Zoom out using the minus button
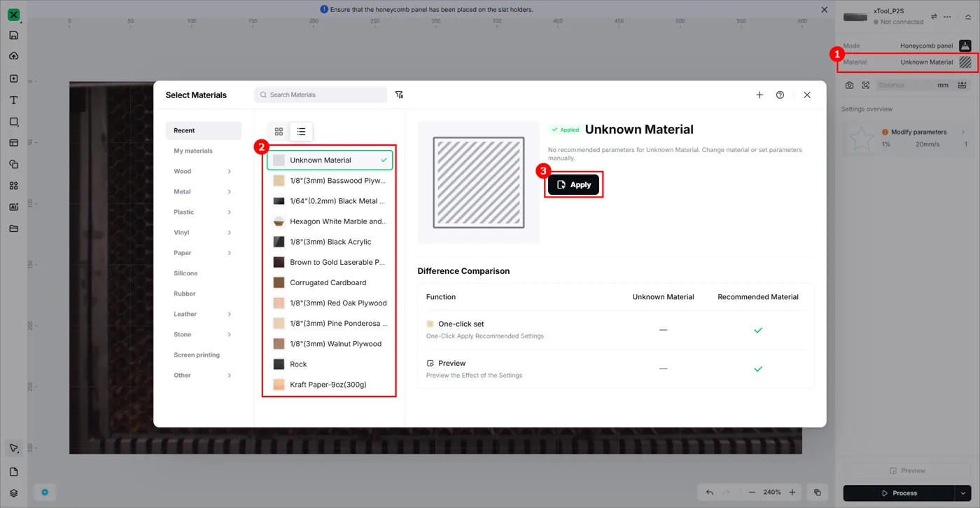This screenshot has height=508, width=980. pyautogui.click(x=752, y=493)
